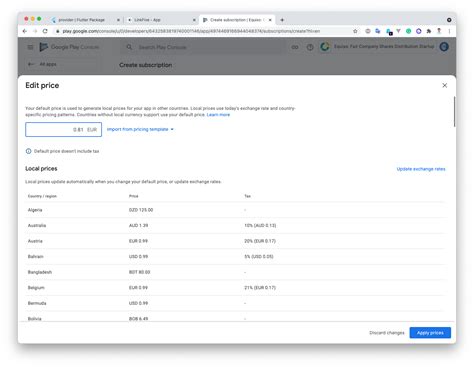The height and width of the screenshot is (367, 474).
Task: Click the All apps back arrow
Action: click(31, 64)
